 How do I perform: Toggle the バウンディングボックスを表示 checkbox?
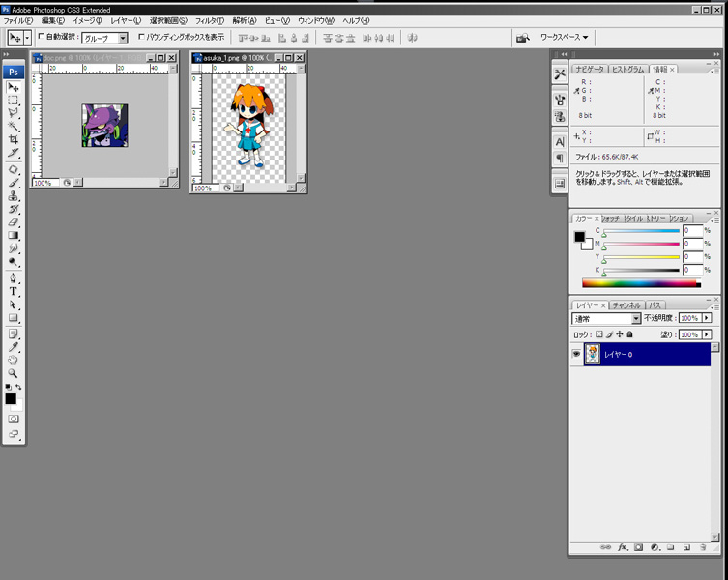click(x=141, y=36)
